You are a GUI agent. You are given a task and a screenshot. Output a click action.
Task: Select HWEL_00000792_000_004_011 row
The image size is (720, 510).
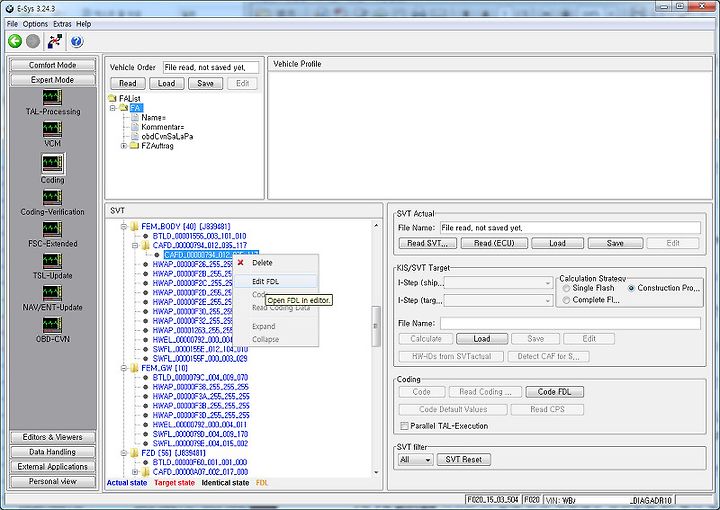[x=199, y=425]
